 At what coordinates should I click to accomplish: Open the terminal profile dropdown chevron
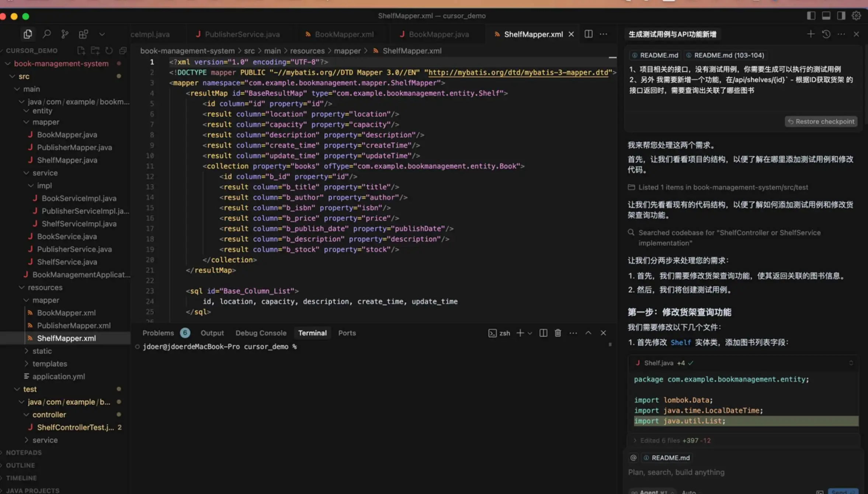click(x=530, y=333)
